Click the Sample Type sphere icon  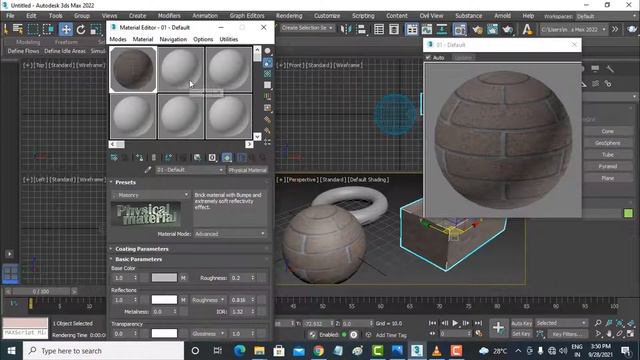coord(267,51)
